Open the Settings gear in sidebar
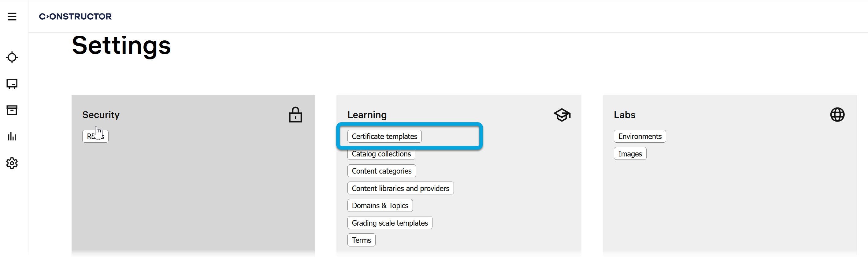The height and width of the screenshot is (259, 868). (12, 163)
